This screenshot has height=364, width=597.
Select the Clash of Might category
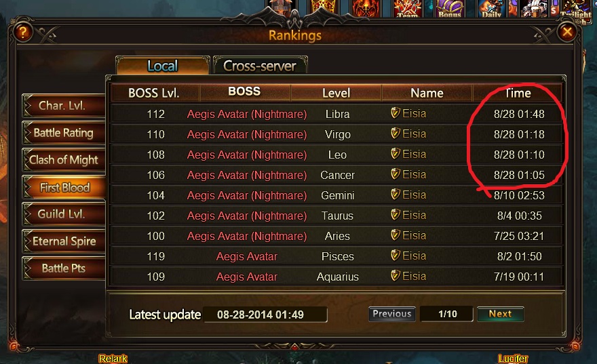64,160
